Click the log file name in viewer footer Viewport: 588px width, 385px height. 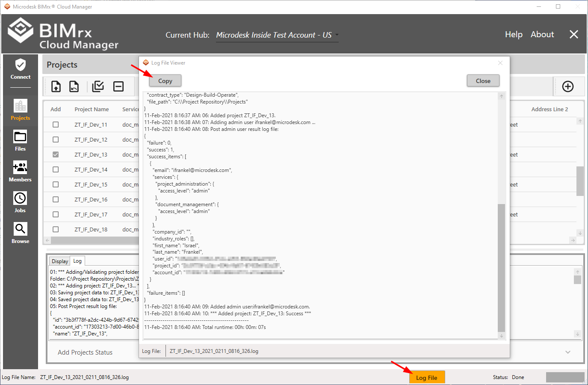(214, 351)
